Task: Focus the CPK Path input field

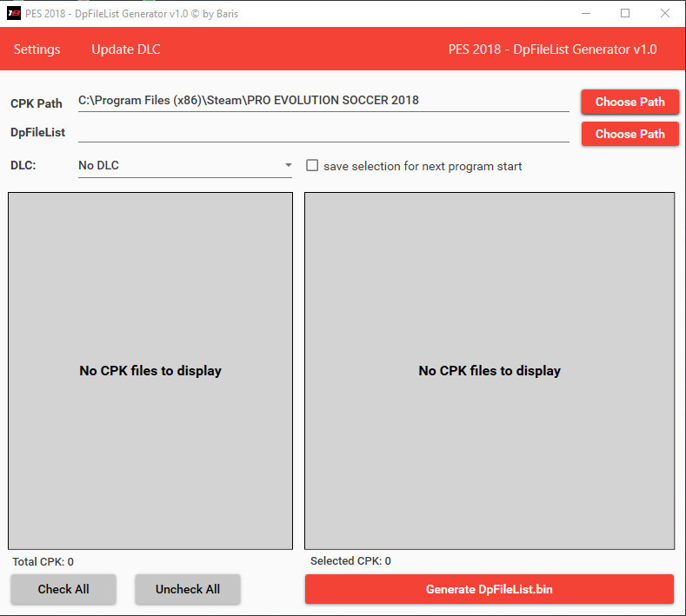Action: pyautogui.click(x=323, y=101)
